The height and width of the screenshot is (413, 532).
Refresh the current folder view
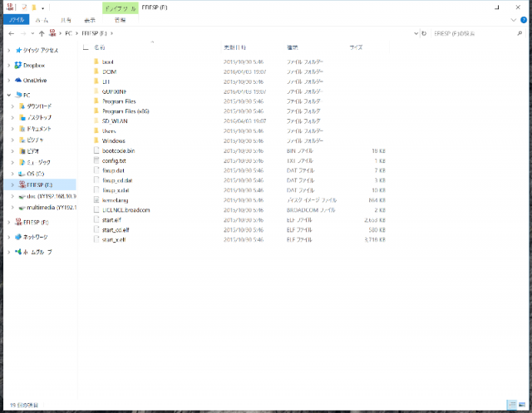point(424,33)
